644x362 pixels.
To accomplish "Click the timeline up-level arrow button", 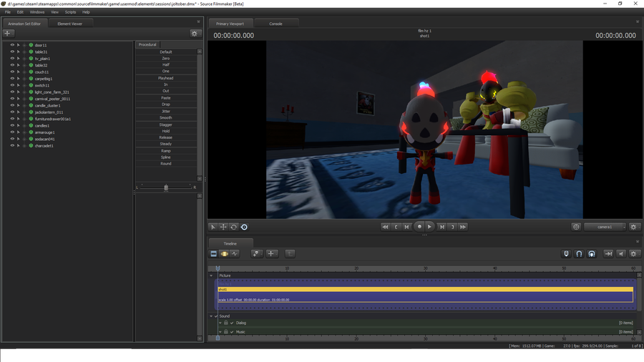I will pyautogui.click(x=290, y=254).
